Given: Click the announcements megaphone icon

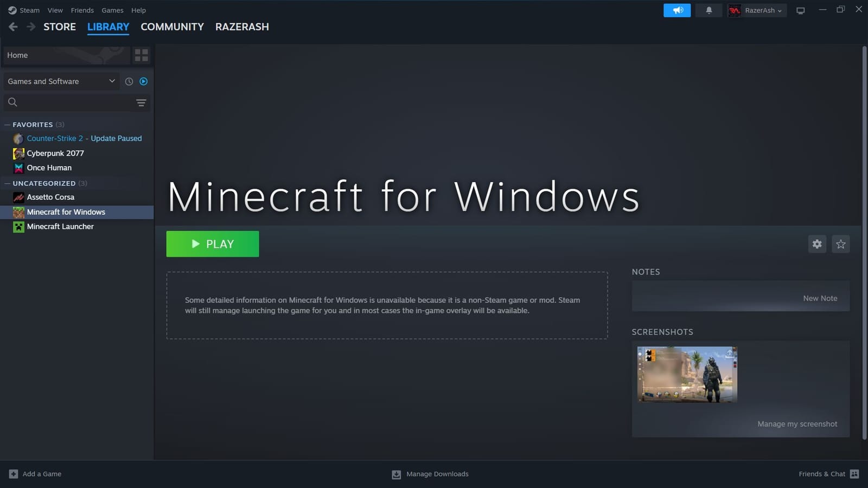Looking at the screenshot, I should (x=677, y=10).
